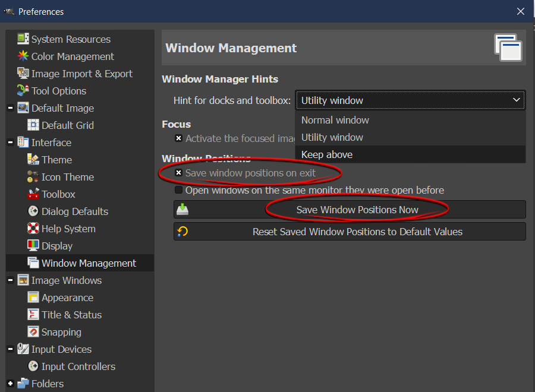This screenshot has height=392, width=535.
Task: Select the Theme icon in tree
Action: (x=33, y=160)
